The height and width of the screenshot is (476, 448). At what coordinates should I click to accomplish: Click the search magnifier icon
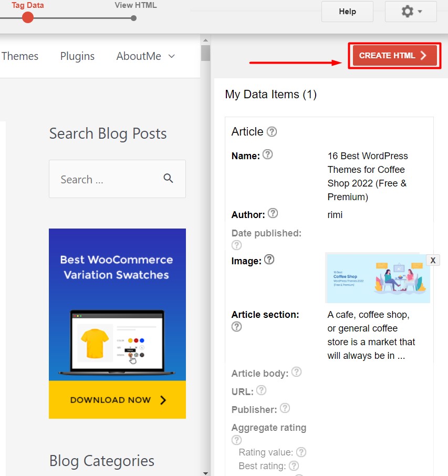(168, 178)
